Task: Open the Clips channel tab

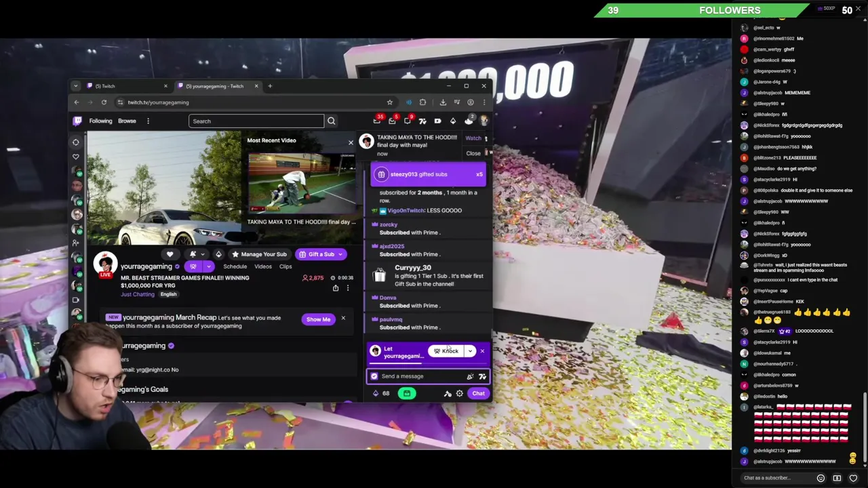Action: click(285, 266)
